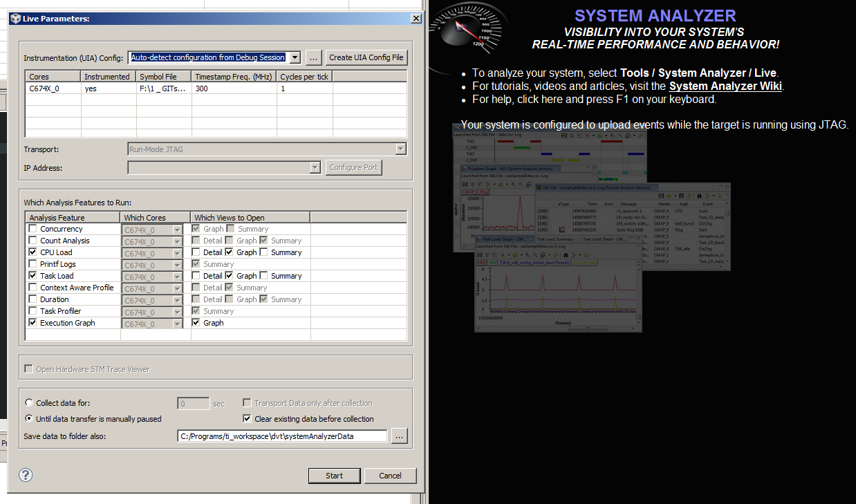Click the Cancel button
856x504 pixels.
(390, 476)
